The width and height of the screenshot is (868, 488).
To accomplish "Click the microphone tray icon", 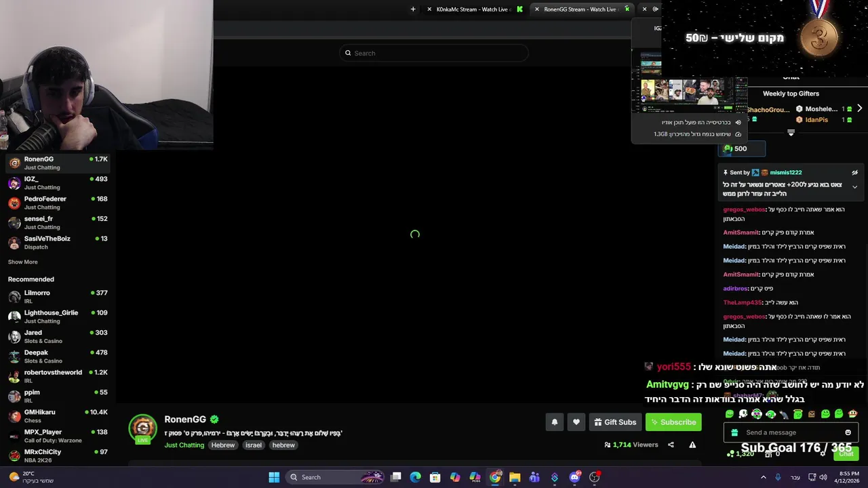I will click(778, 477).
